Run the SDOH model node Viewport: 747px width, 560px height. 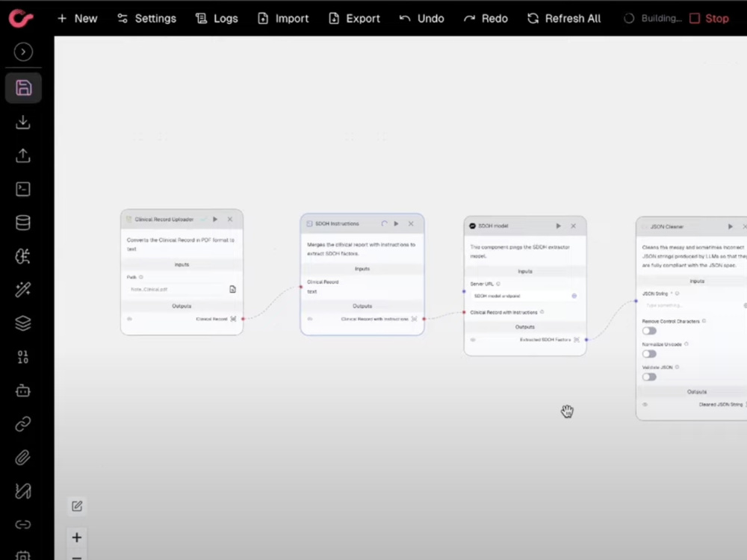(558, 226)
